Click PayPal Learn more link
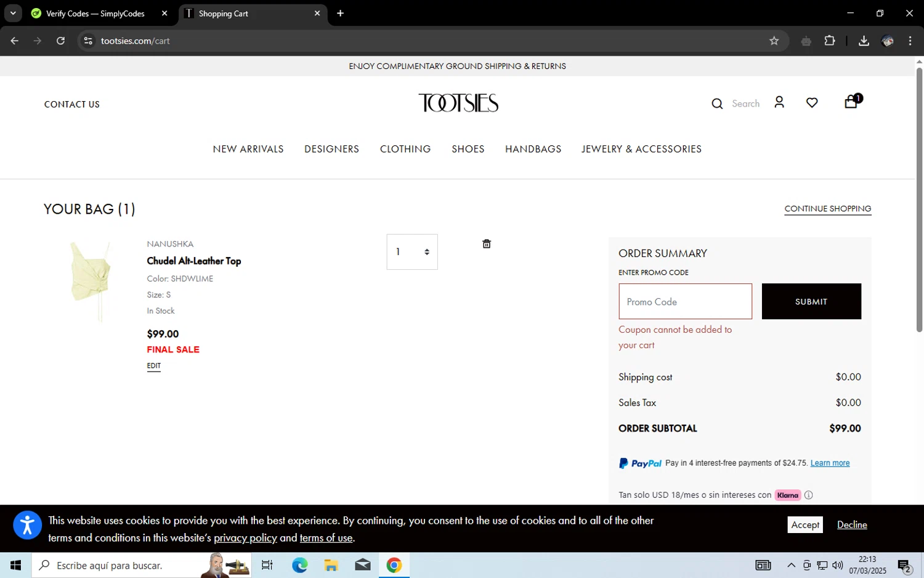Viewport: 924px width, 578px height. tap(830, 463)
